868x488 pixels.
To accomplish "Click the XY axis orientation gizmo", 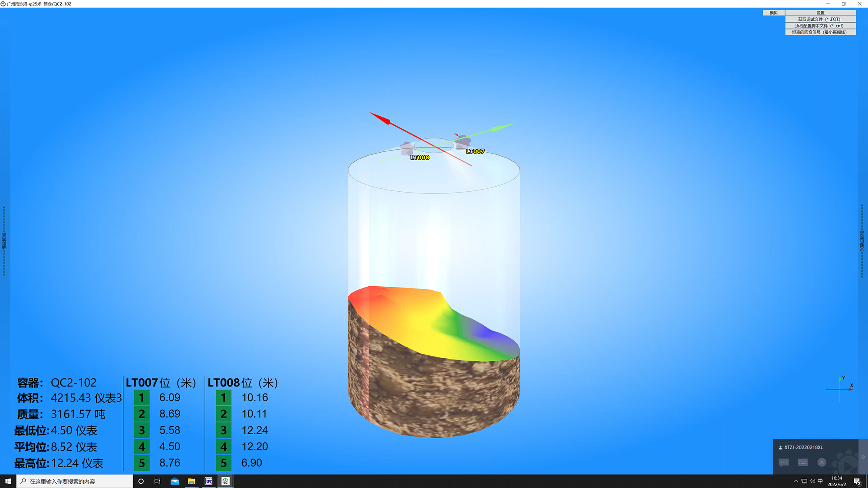I will [x=840, y=389].
